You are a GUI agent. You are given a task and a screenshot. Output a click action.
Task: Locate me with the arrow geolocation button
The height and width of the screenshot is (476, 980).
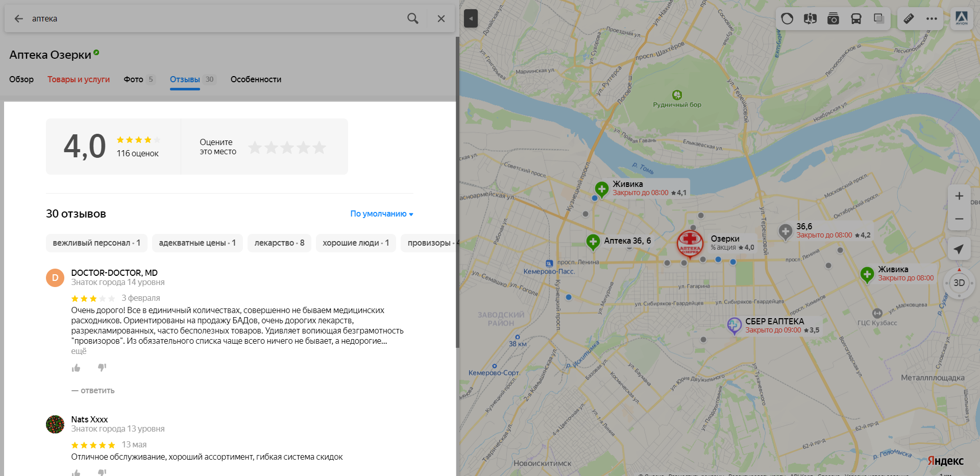tap(959, 249)
